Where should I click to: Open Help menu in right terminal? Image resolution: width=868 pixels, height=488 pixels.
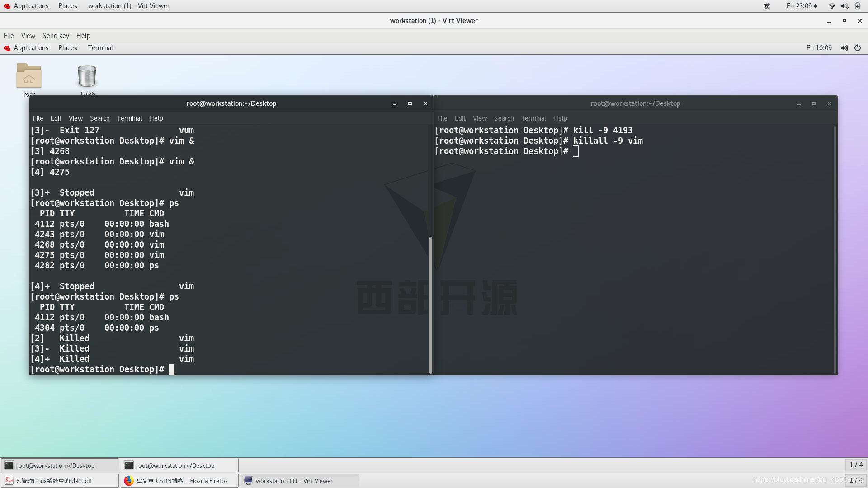[x=560, y=118]
